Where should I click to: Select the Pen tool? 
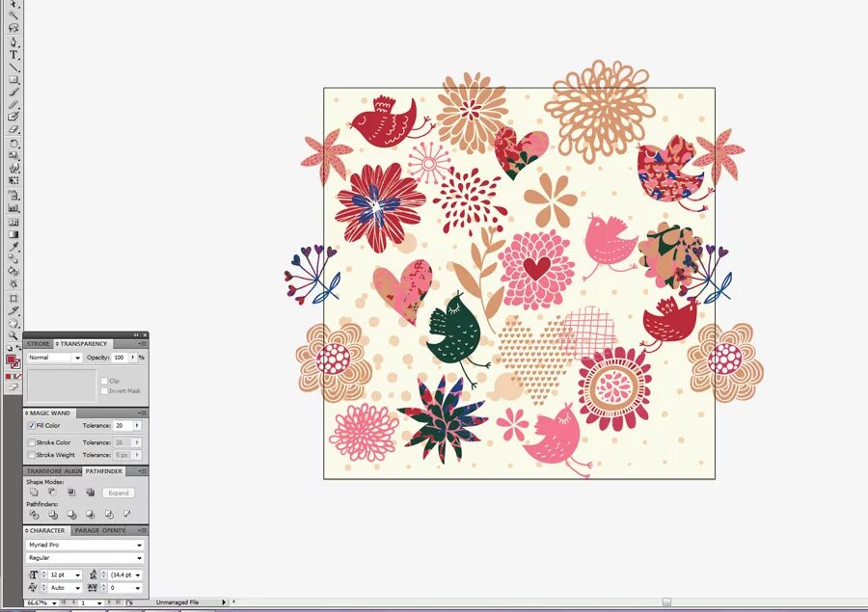point(14,42)
